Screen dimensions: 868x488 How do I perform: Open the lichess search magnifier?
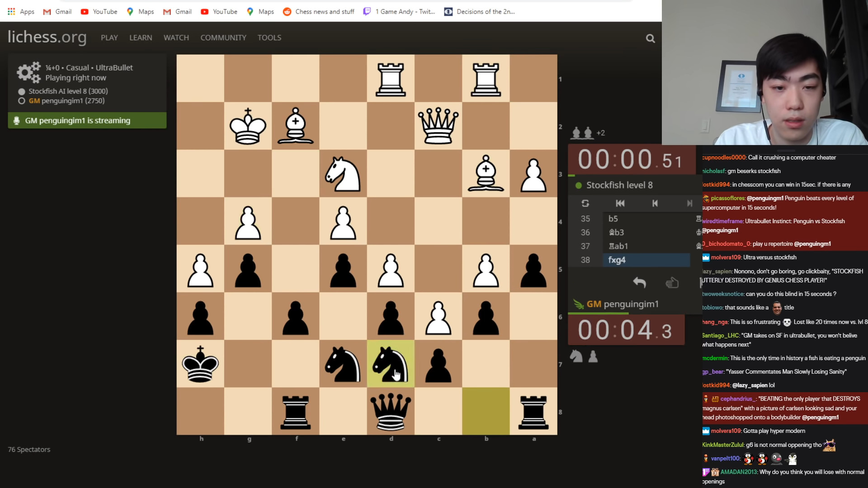coord(650,38)
